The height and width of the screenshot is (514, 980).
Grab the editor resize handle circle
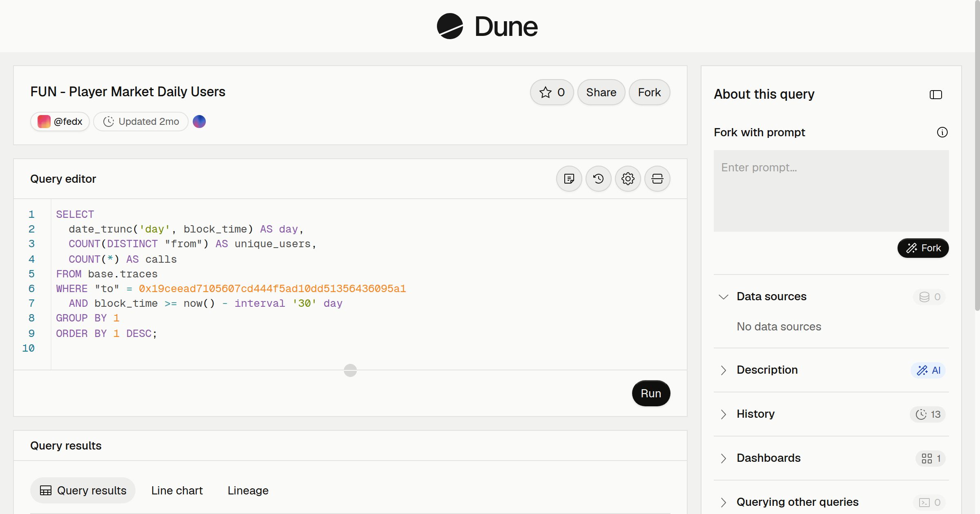pyautogui.click(x=350, y=370)
